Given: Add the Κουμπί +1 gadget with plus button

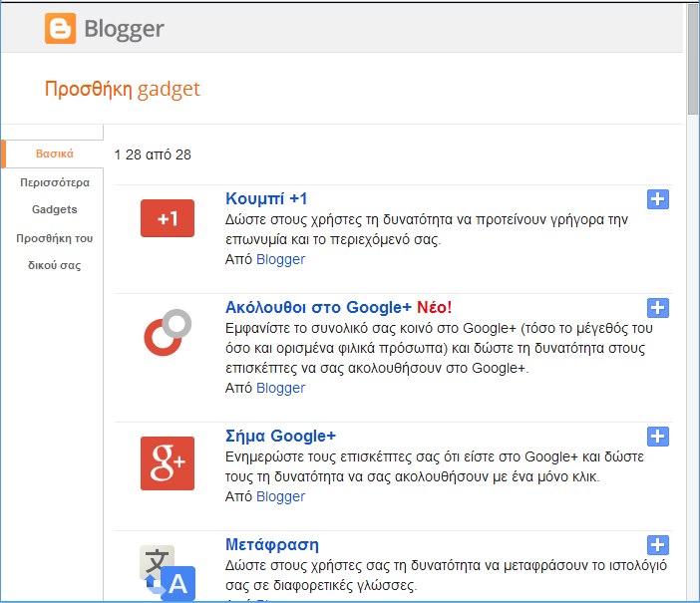Looking at the screenshot, I should tap(658, 199).
